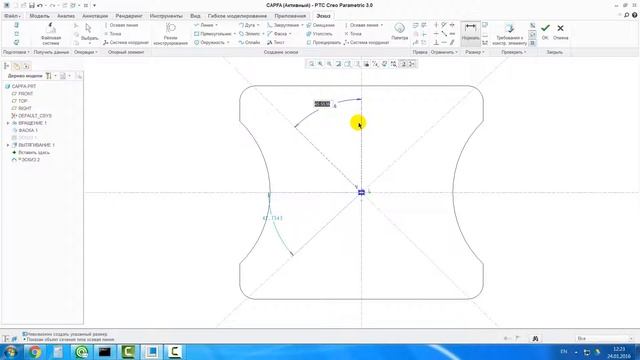Open the Окружность tool dropdown arrow
Screen dimensions: 640x360
(228, 42)
